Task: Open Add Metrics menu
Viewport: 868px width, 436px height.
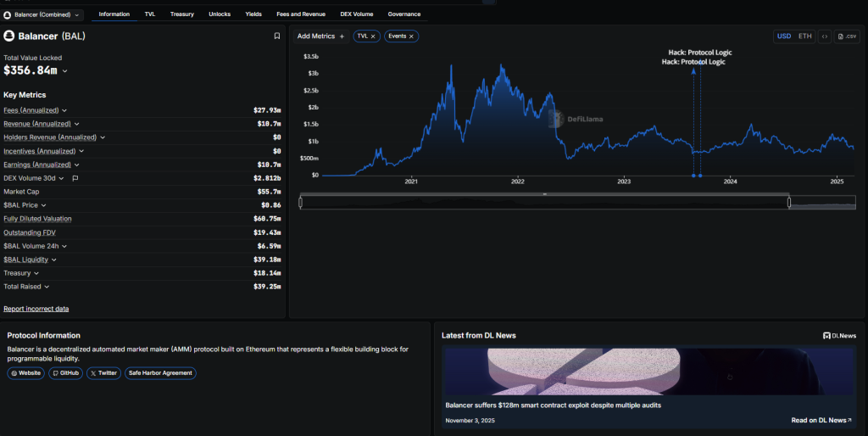Action: coord(320,36)
